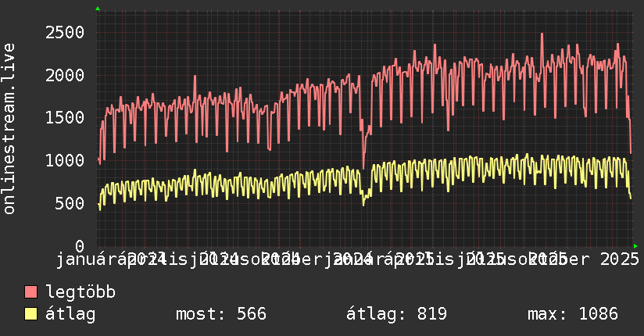Click the 1500 y-axis label
Image resolution: width=644 pixels, height=336 pixels.
point(65,118)
